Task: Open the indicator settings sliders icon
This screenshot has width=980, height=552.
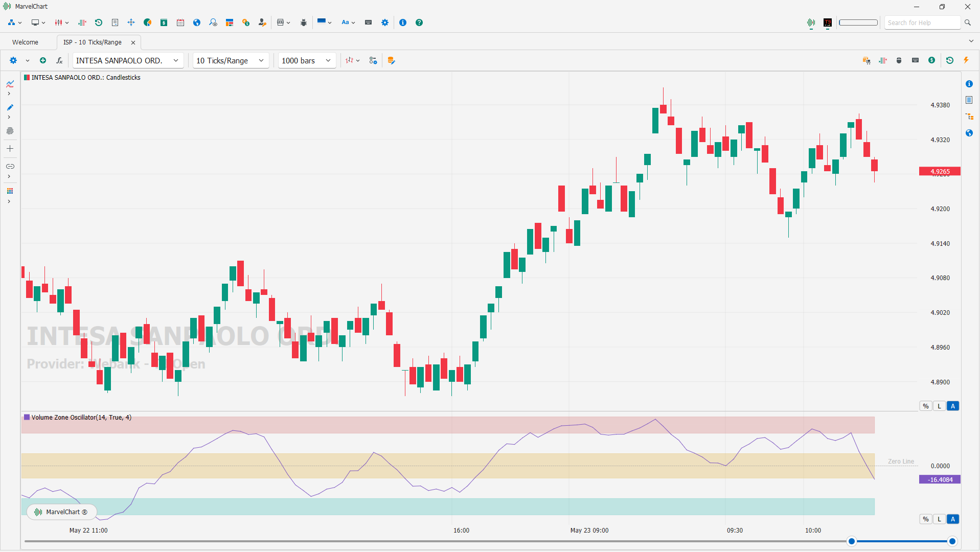Action: [373, 60]
